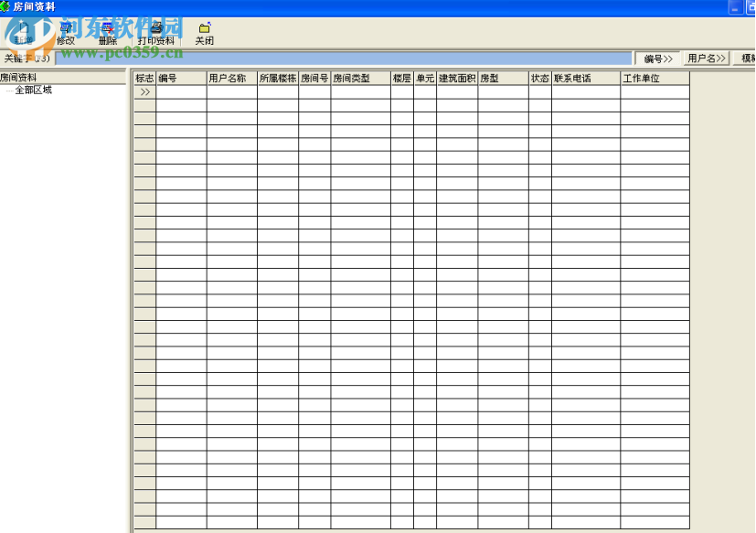756x533 pixels.
Task: Click the 删除 delete icon
Action: coord(108,33)
